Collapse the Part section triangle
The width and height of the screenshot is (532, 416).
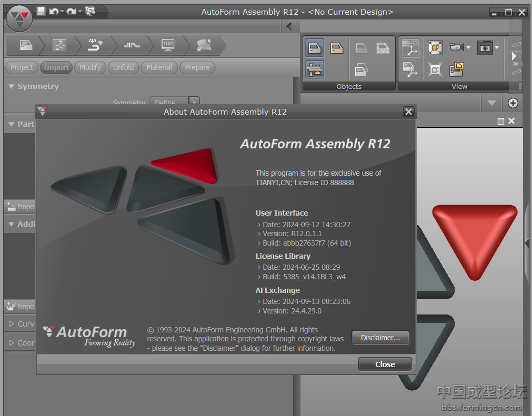click(x=11, y=125)
